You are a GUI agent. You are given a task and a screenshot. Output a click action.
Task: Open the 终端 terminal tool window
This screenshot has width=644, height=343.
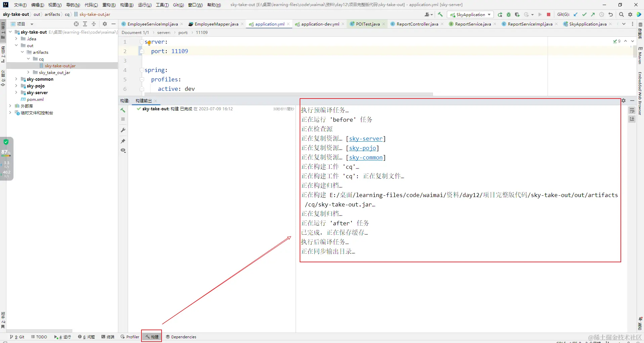[108, 337]
